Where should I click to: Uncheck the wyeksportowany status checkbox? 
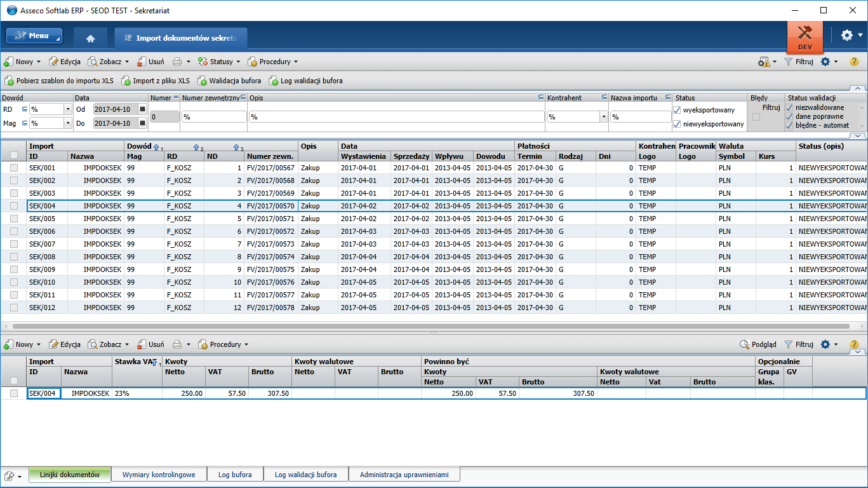click(x=677, y=111)
